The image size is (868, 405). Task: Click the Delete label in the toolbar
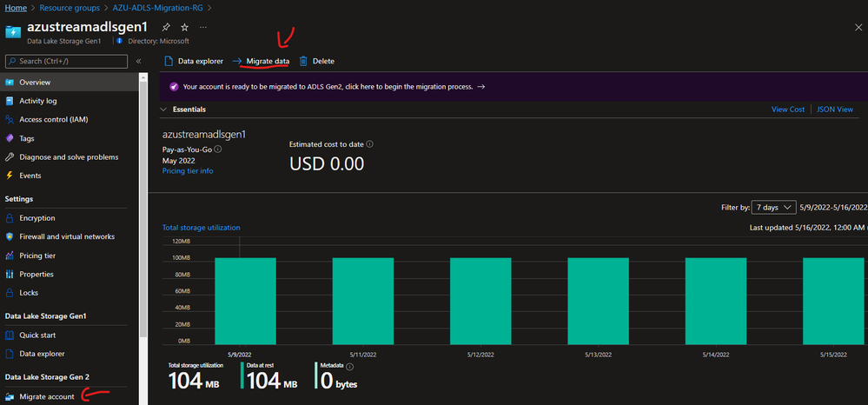coord(323,61)
